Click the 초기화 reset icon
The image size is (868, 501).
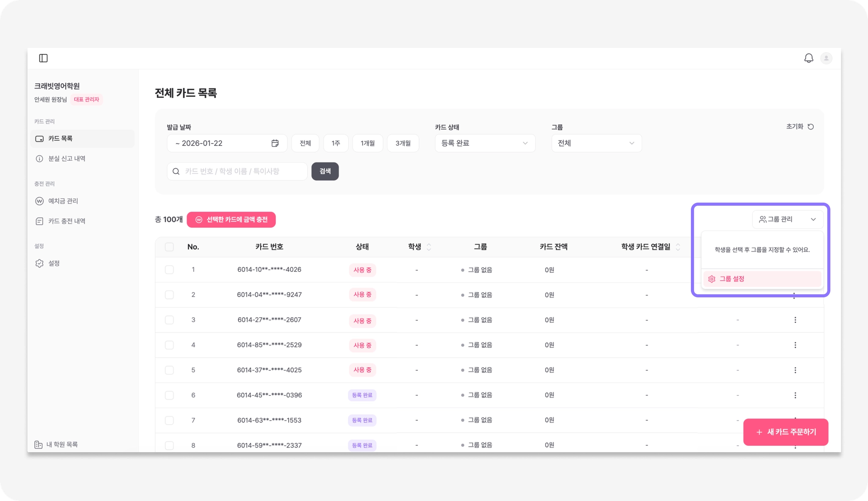click(811, 127)
